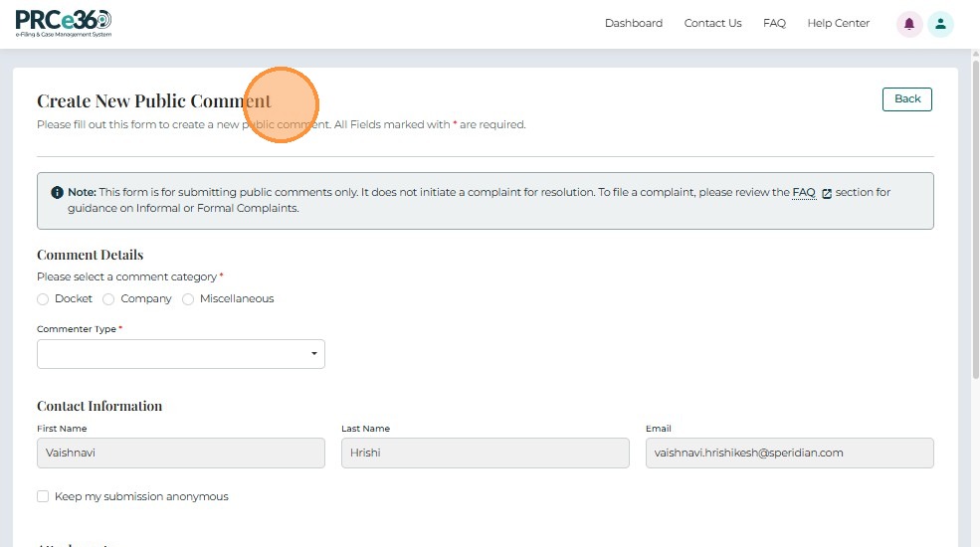Click the PRCe360 logo
Viewport: 980px width, 547px height.
(x=64, y=24)
